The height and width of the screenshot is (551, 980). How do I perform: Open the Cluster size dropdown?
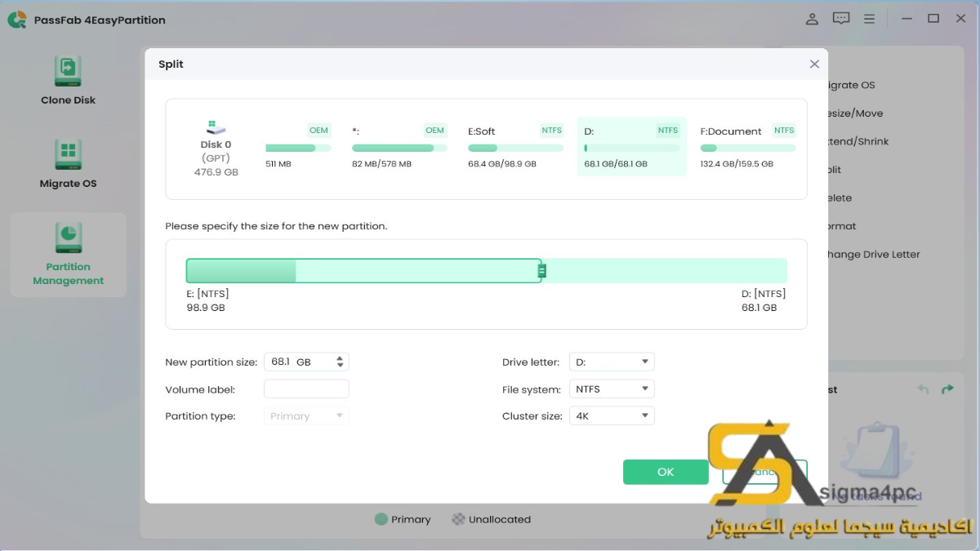pos(612,416)
